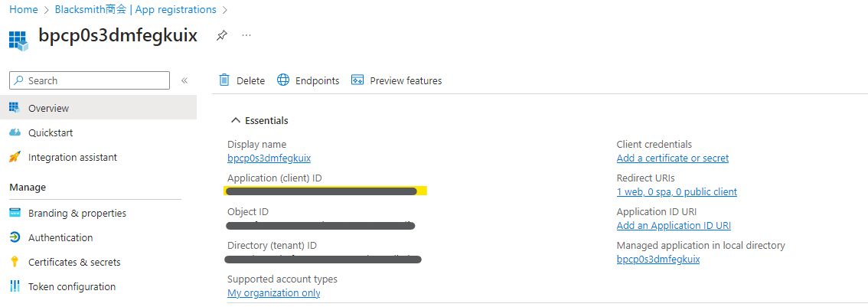Click the pin icon next to app title
This screenshot has width=868, height=307.
coord(221,35)
